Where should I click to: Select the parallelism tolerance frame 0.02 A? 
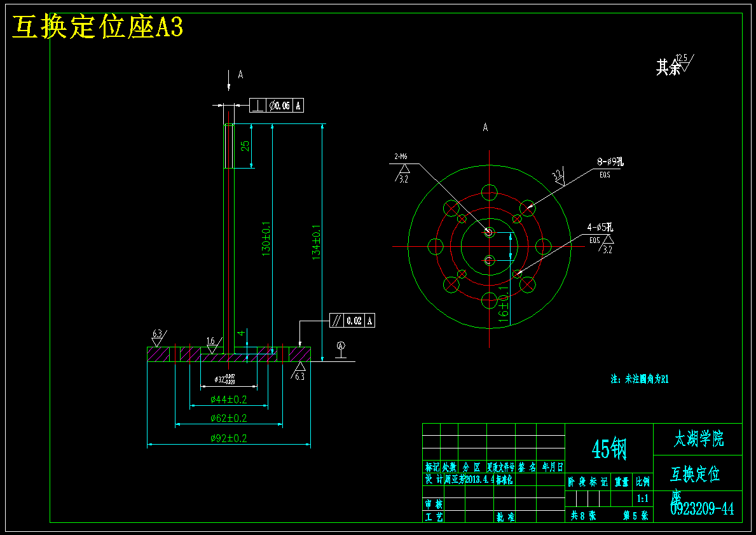(352, 321)
